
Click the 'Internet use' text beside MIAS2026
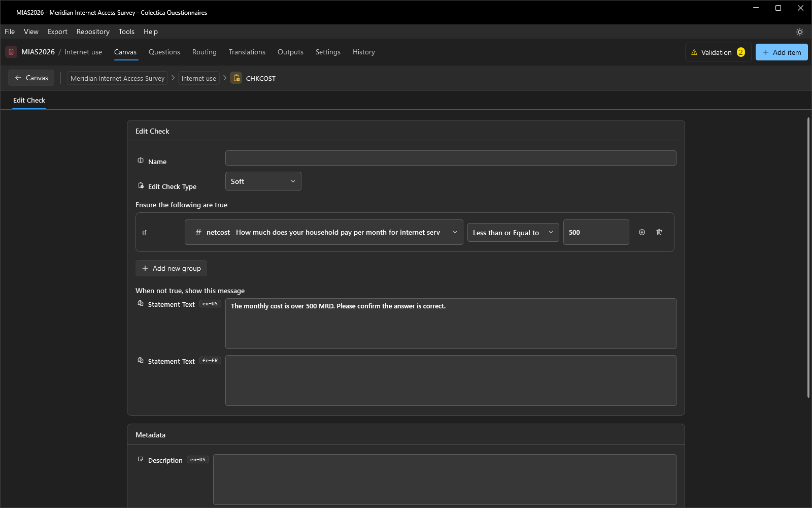(83, 52)
